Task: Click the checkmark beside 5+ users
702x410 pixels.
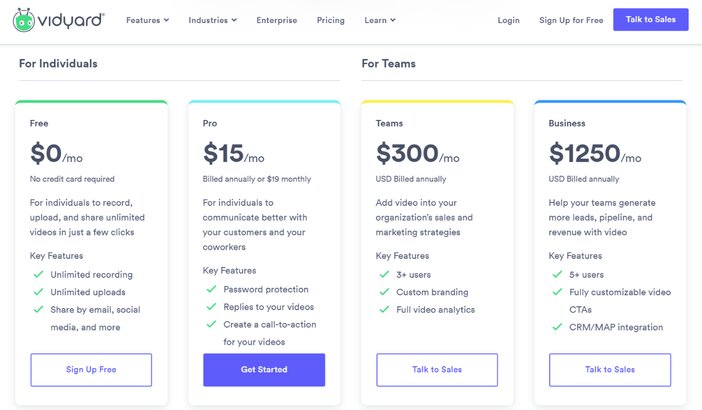Action: [x=557, y=274]
